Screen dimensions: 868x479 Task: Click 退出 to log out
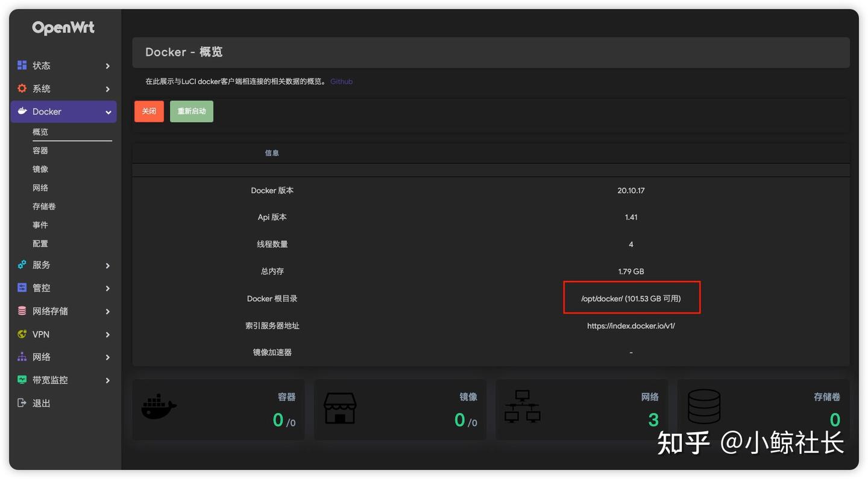tap(42, 403)
